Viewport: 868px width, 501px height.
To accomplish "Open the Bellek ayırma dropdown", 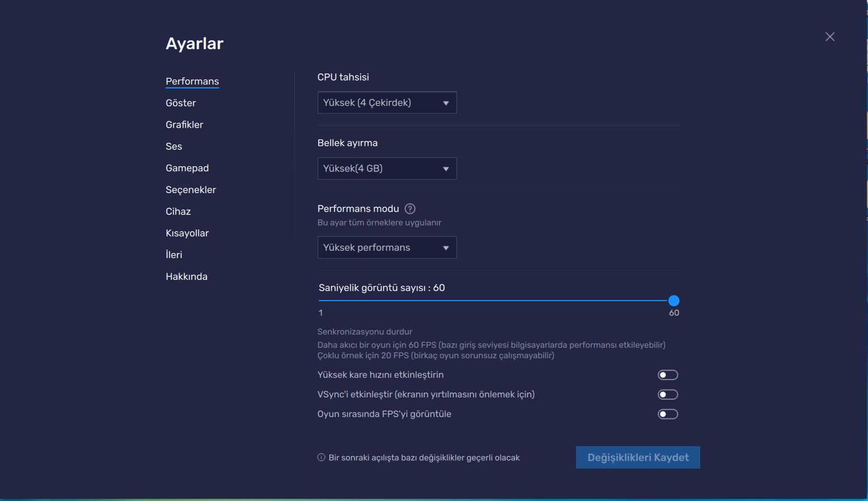I will tap(387, 168).
